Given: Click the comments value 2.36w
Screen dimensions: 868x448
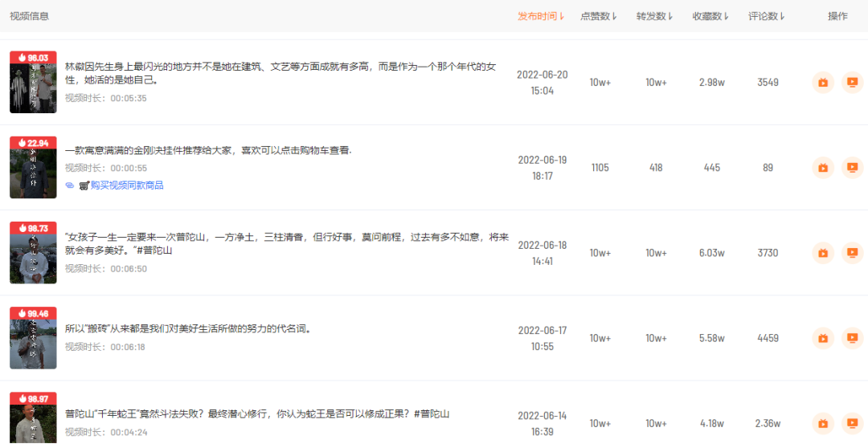Looking at the screenshot, I should click(x=768, y=423).
